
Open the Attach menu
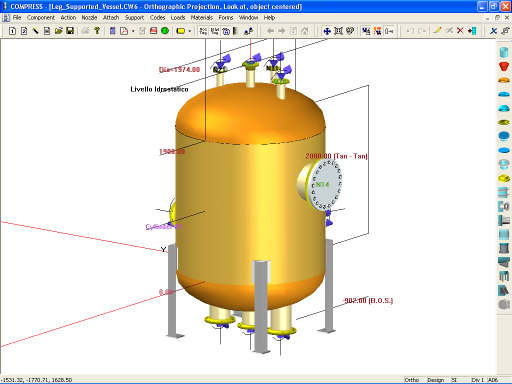pos(111,18)
